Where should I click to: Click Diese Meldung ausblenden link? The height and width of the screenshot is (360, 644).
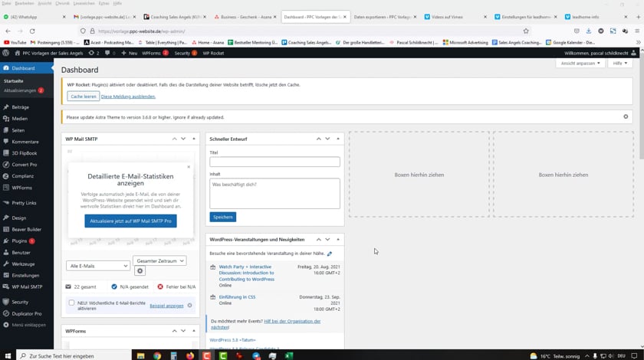coord(128,97)
